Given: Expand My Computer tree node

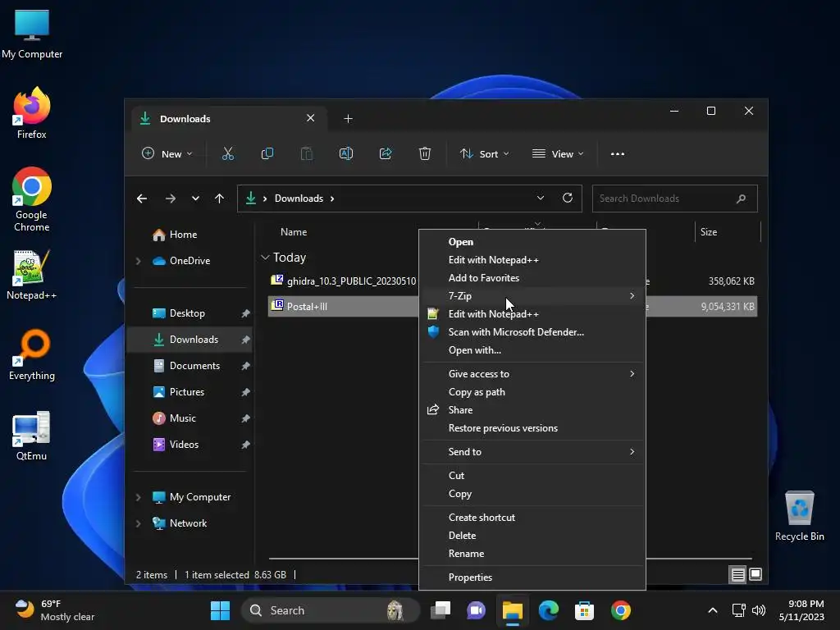Looking at the screenshot, I should (138, 497).
